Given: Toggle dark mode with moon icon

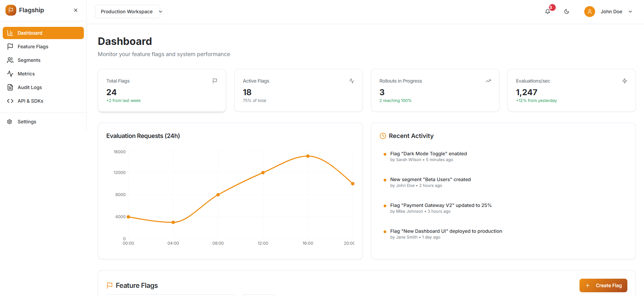Looking at the screenshot, I should point(567,12).
